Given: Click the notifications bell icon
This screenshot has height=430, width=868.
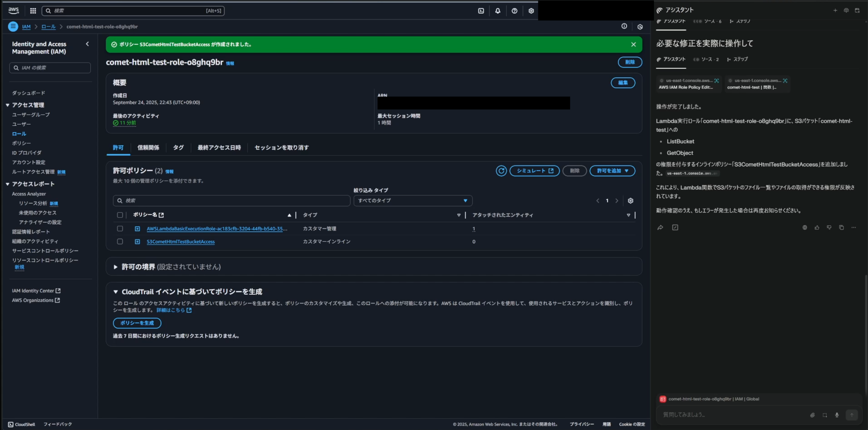Looking at the screenshot, I should pyautogui.click(x=497, y=11).
